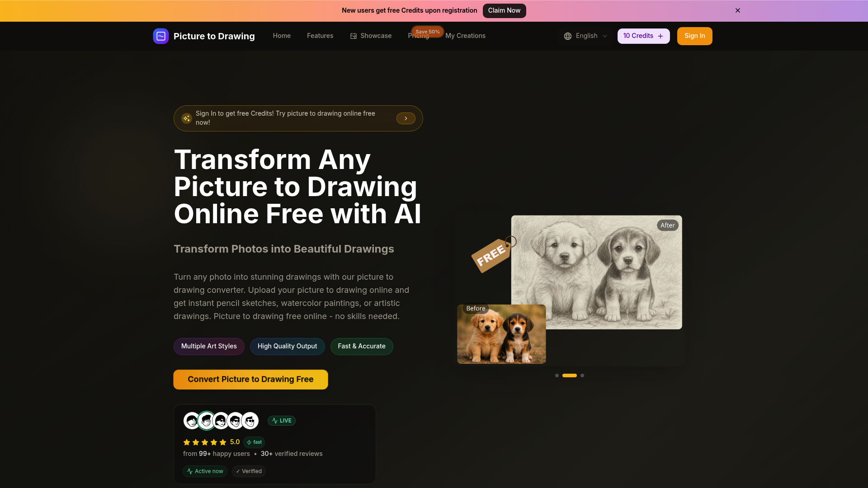Click the globe language icon
868x488 pixels.
pyautogui.click(x=568, y=36)
